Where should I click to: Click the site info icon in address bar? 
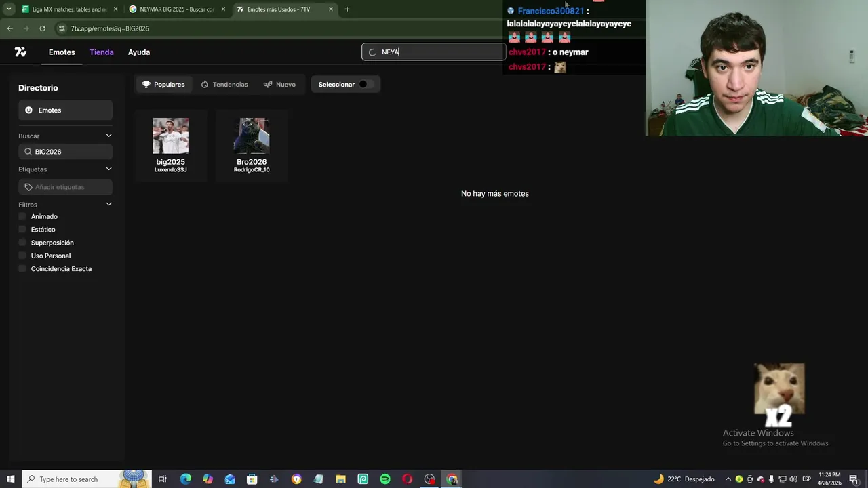[62, 28]
